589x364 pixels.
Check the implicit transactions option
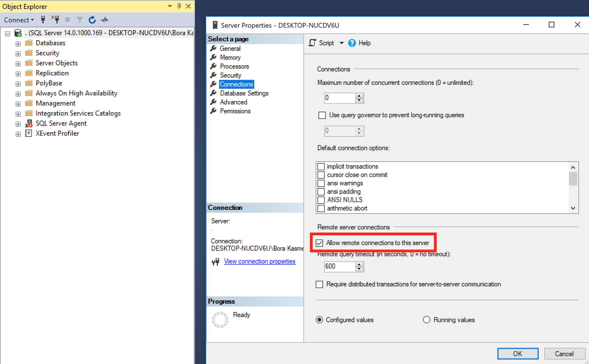click(x=321, y=166)
